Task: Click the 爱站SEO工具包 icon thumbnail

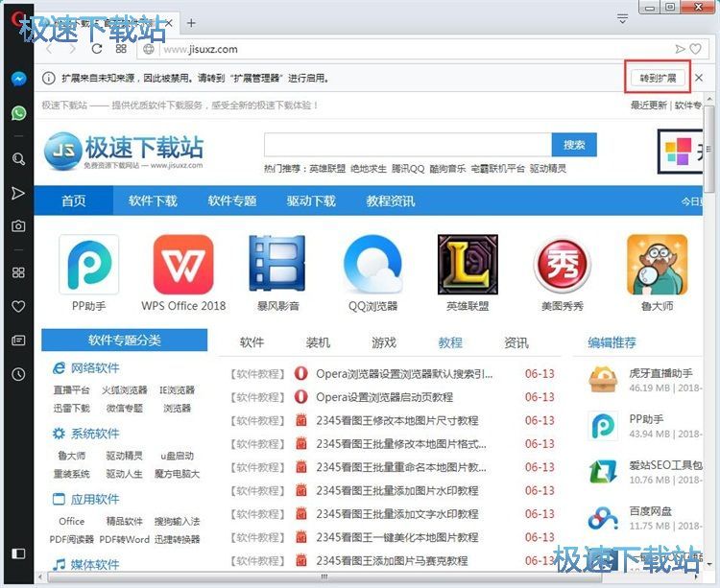Action: click(603, 472)
